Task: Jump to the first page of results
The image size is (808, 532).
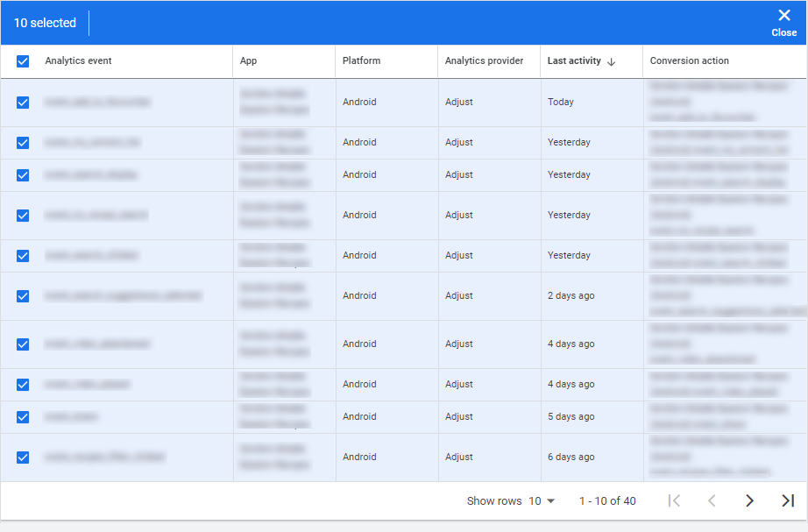Action: click(674, 500)
